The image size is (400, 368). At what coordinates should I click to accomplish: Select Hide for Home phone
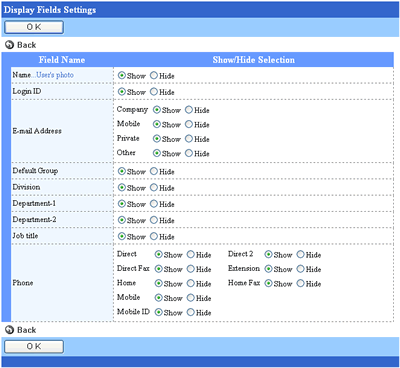[x=190, y=283]
